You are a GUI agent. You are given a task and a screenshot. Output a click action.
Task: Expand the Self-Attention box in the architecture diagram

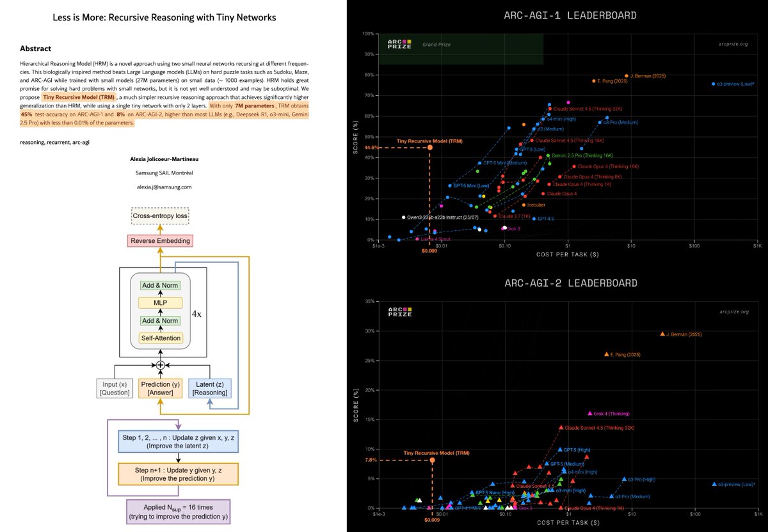tap(160, 338)
